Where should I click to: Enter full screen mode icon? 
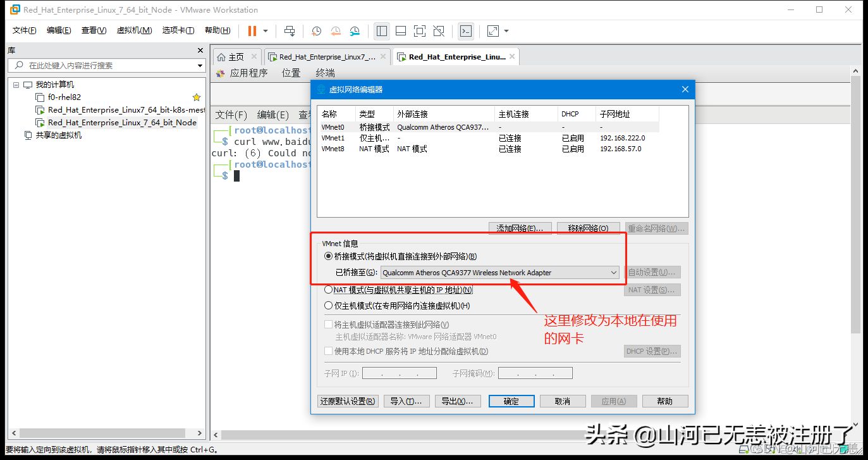(420, 30)
